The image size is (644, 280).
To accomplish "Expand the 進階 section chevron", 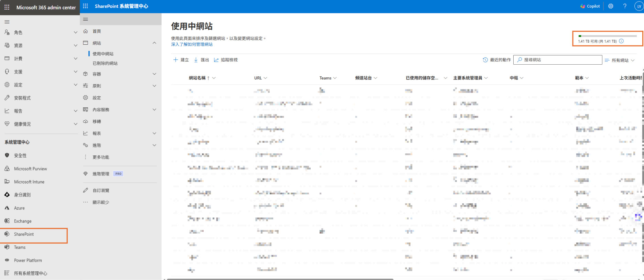I will click(154, 145).
